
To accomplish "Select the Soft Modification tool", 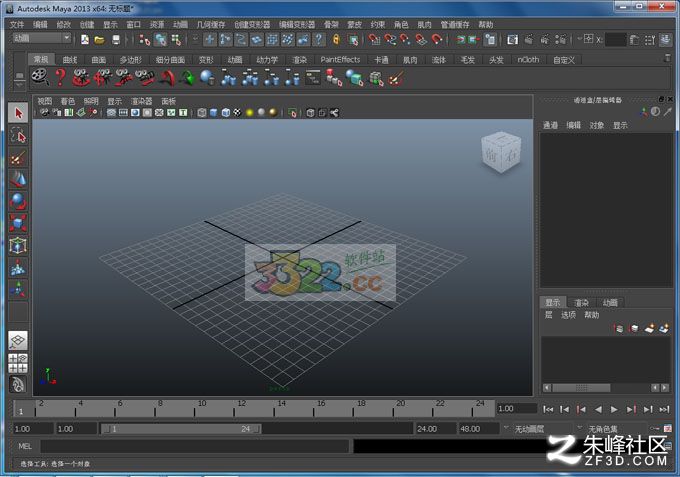I will [18, 268].
